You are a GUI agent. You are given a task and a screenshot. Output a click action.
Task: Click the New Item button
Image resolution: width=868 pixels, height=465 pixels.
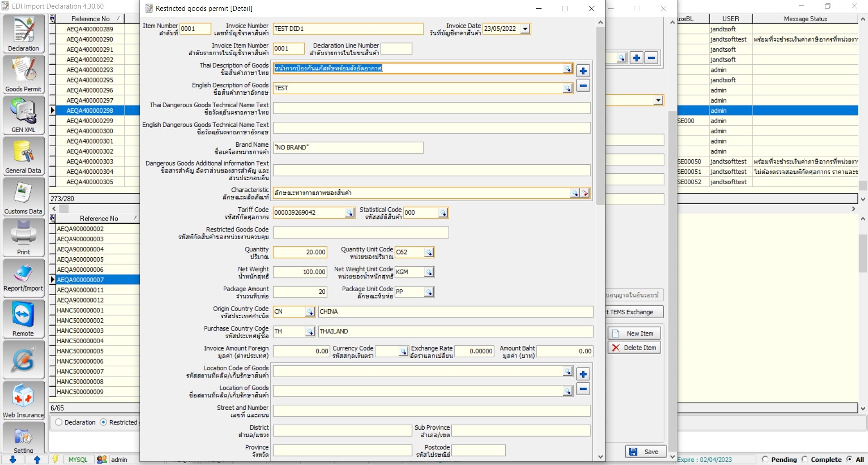point(634,333)
